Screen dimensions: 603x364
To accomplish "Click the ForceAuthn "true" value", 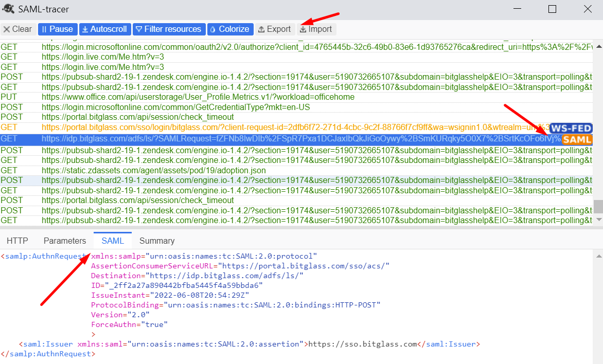I will pyautogui.click(x=154, y=324).
